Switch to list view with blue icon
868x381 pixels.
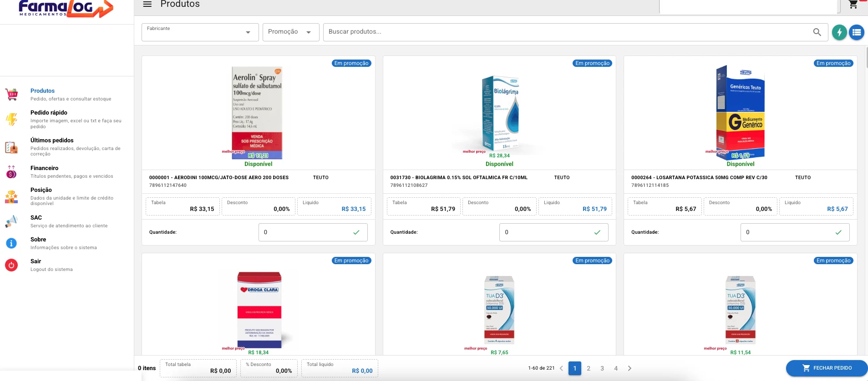click(857, 32)
